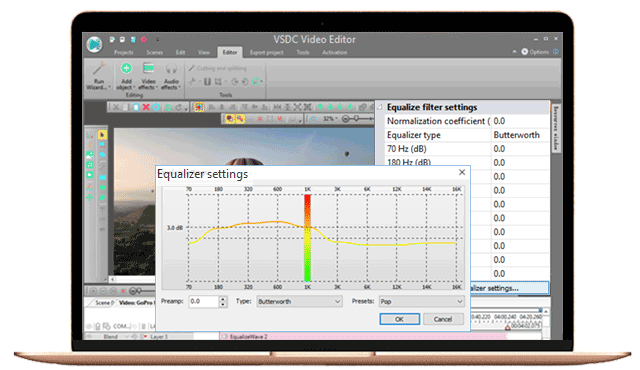Click the green Add object plus icon

(126, 68)
